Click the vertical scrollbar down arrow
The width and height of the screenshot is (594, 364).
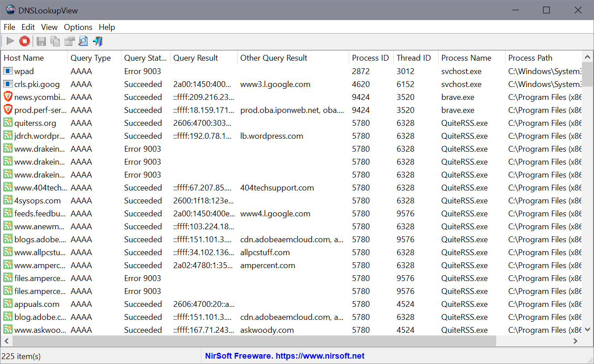coord(587,330)
